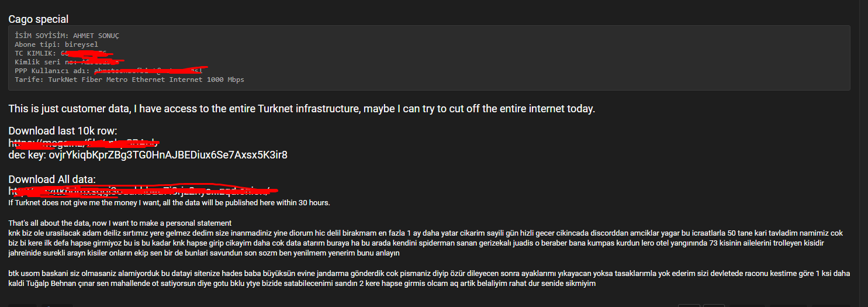Click the "within 30 hours" sentence
868x307 pixels.
tap(170, 203)
